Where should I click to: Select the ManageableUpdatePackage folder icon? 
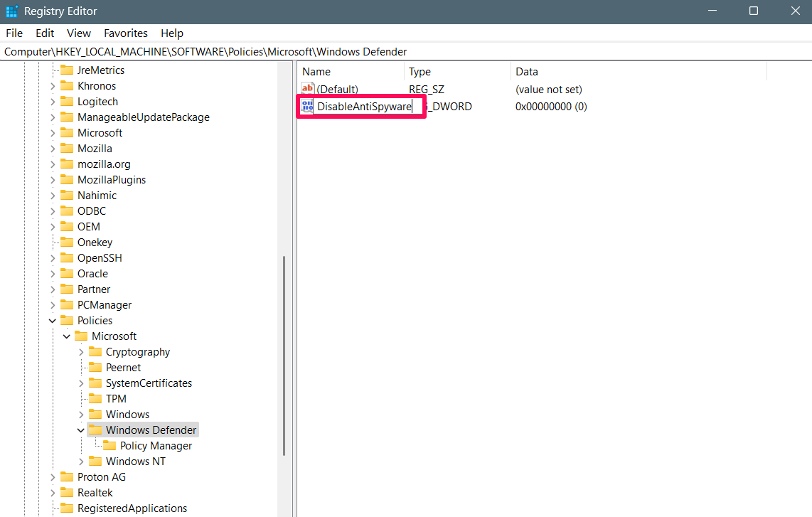67,117
